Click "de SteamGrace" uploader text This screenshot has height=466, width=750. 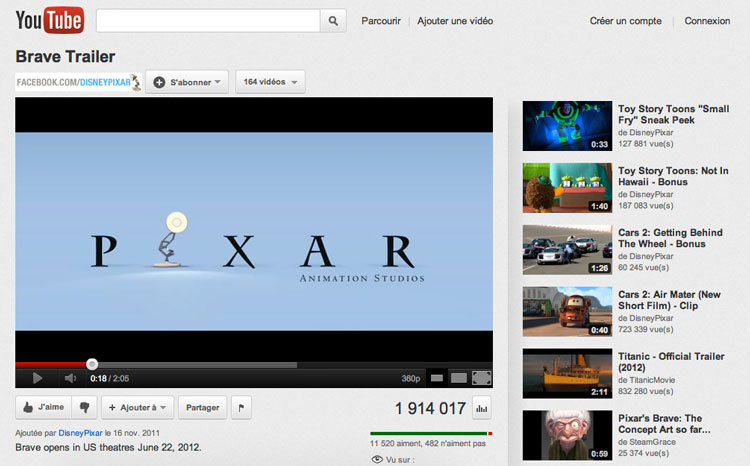pyautogui.click(x=647, y=442)
